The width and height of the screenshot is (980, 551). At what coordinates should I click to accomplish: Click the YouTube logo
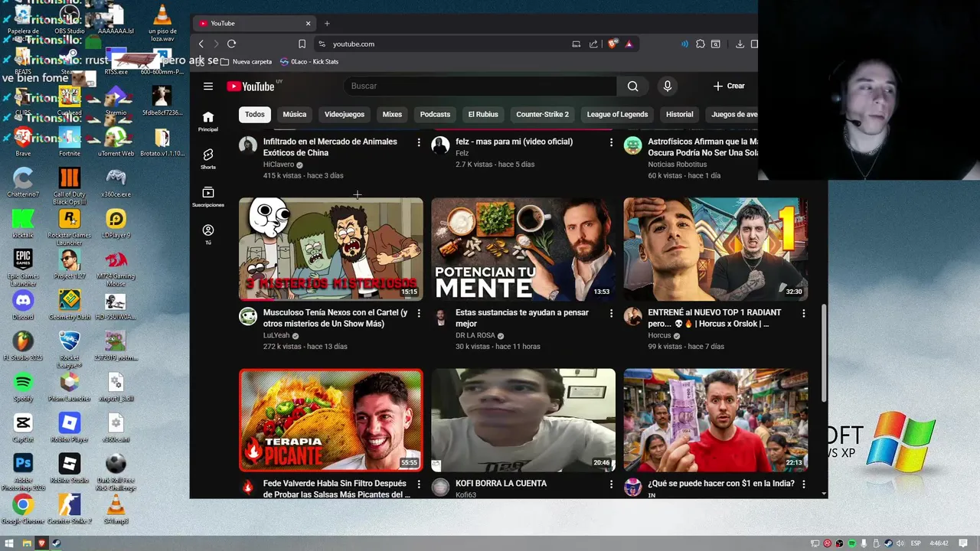click(x=250, y=86)
